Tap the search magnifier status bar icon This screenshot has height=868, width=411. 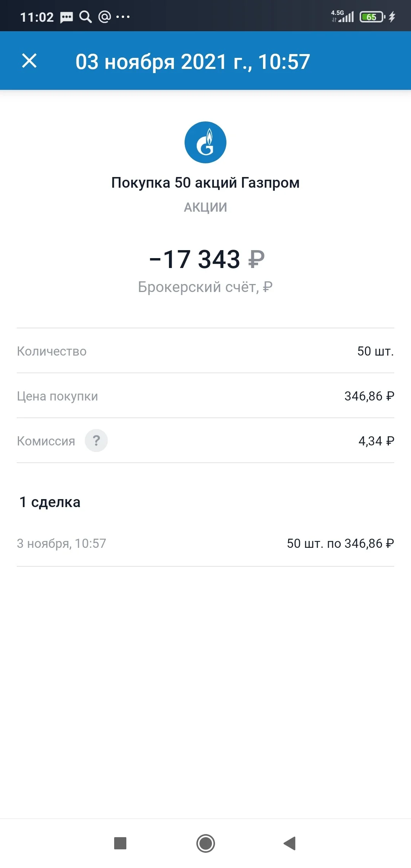86,17
